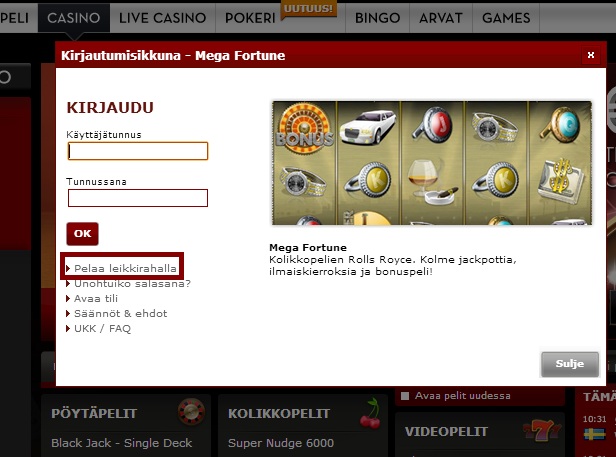
Task: Click the Swedish flag icon under Tämä
Action: (594, 434)
